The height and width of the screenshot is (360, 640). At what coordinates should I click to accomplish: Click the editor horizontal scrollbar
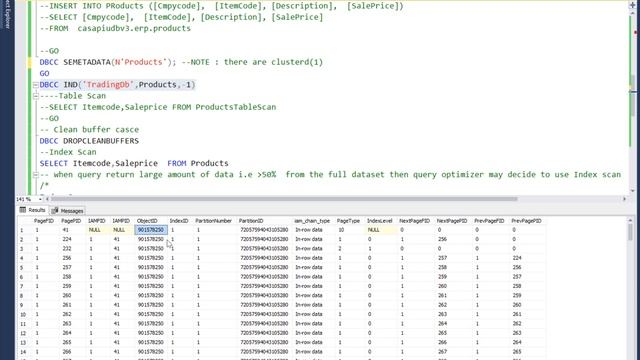(x=284, y=199)
